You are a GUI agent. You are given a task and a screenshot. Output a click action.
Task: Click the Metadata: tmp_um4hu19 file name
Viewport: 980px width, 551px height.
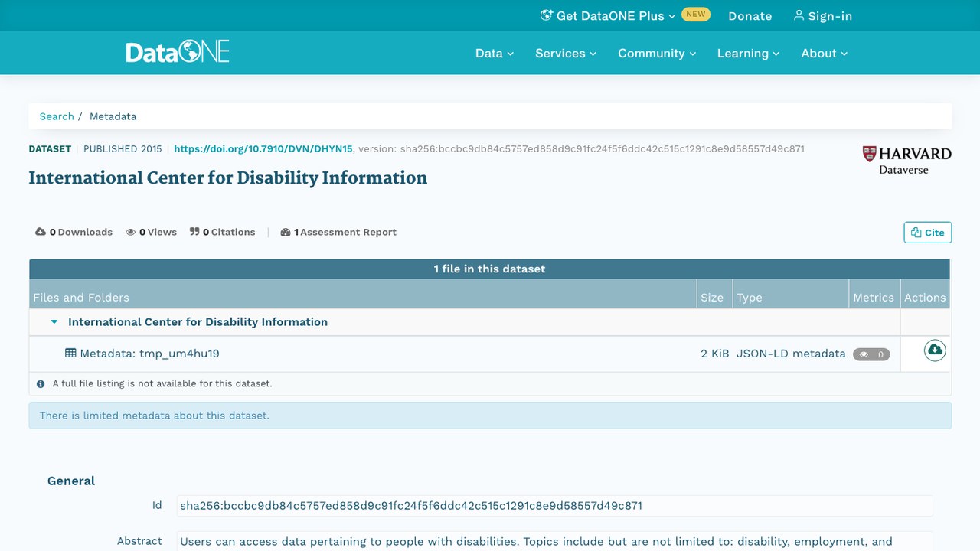tap(149, 354)
